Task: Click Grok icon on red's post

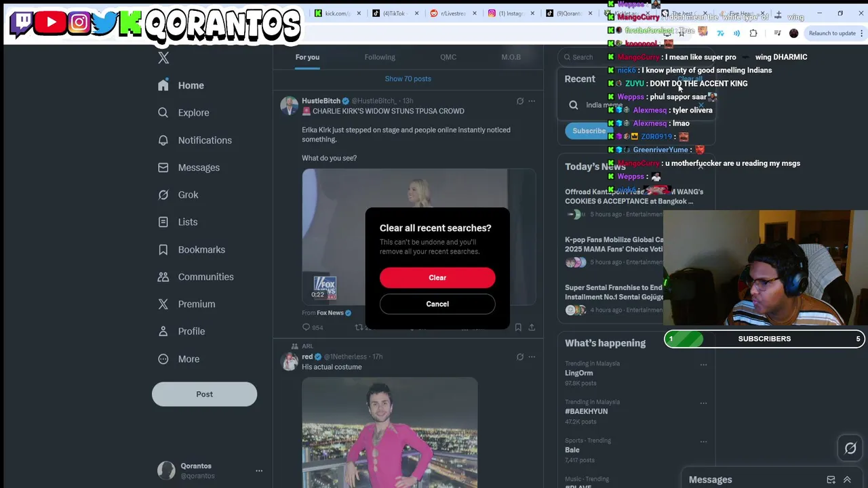Action: [520, 357]
